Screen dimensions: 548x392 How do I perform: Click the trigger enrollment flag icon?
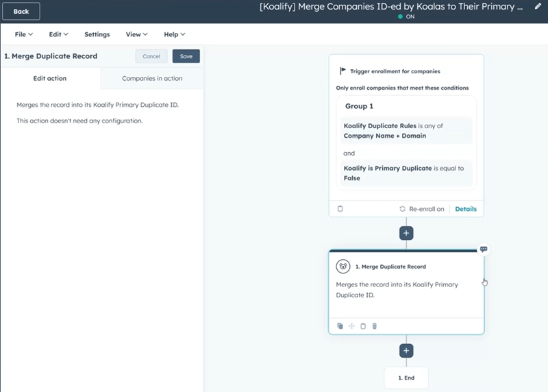pos(342,71)
